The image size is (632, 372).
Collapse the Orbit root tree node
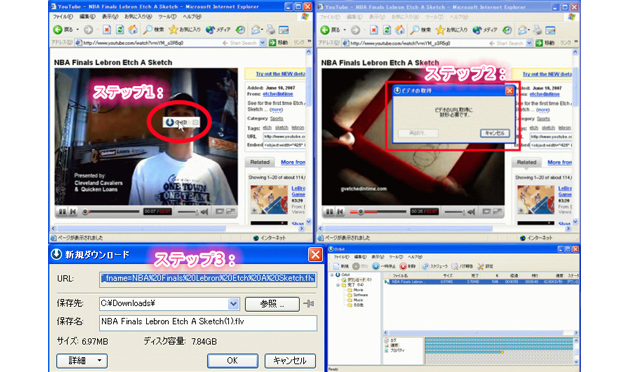[x=332, y=275]
